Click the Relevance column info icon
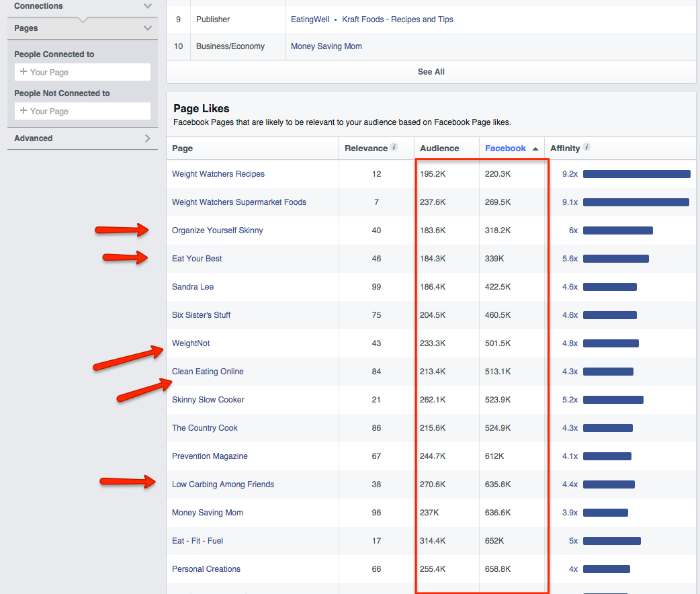The height and width of the screenshot is (594, 700). [x=394, y=148]
